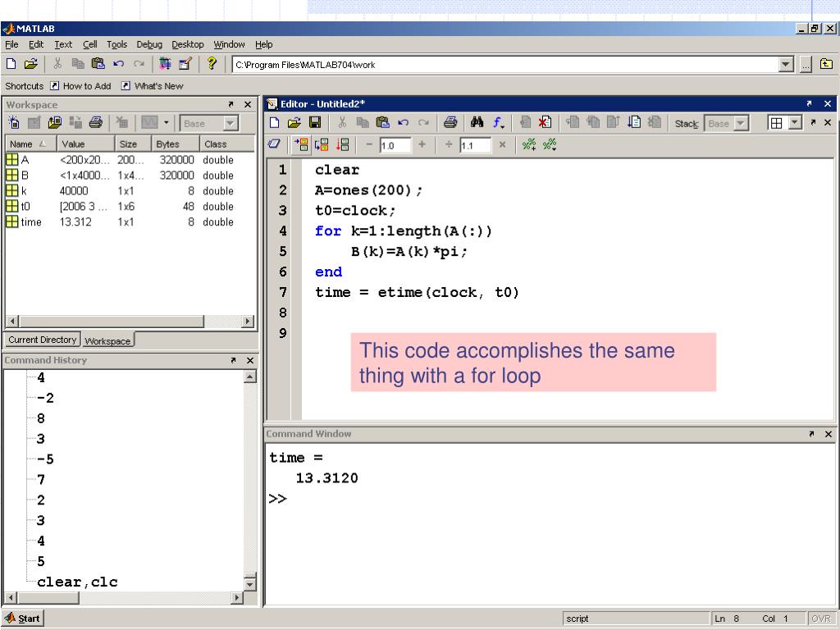The image size is (840, 630).
Task: Click browse for folder button next to path
Action: (806, 65)
